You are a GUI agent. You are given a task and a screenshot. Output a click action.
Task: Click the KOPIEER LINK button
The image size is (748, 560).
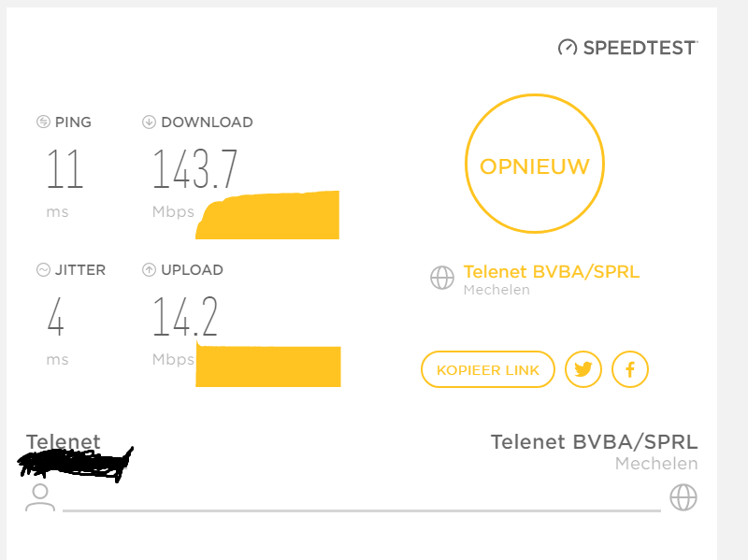488,370
